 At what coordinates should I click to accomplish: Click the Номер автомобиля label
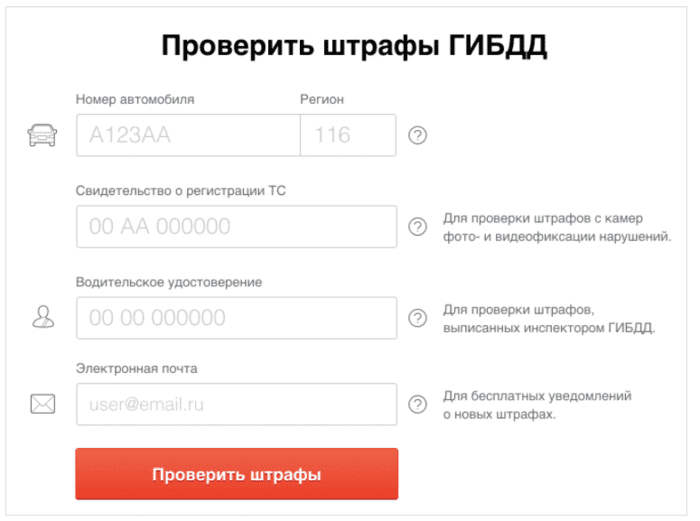[x=135, y=99]
